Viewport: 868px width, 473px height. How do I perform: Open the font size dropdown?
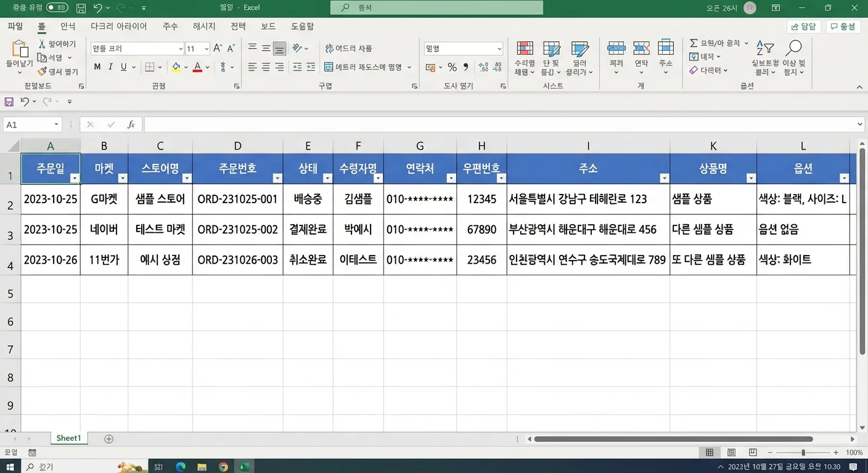(x=206, y=48)
